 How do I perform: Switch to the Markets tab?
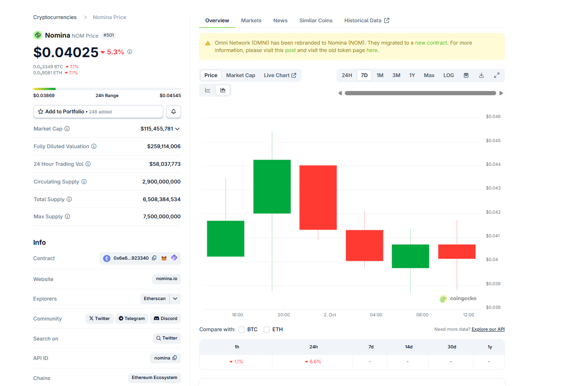251,20
